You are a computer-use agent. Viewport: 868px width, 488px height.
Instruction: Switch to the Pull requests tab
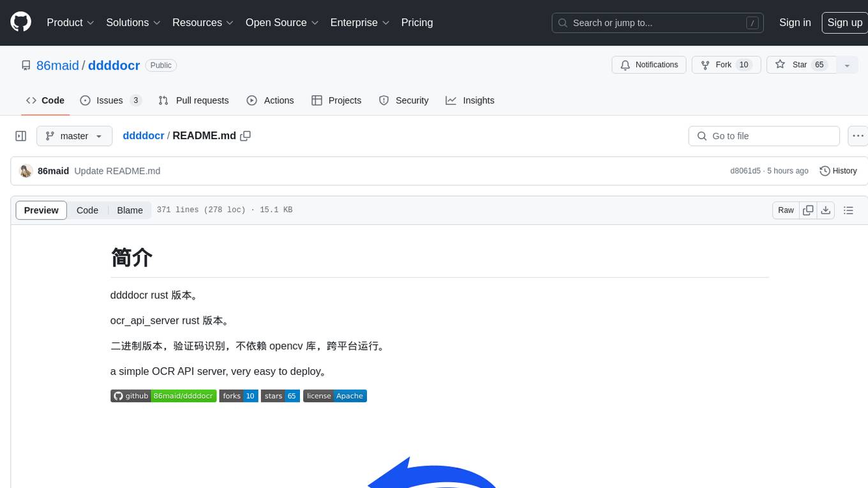pos(193,100)
